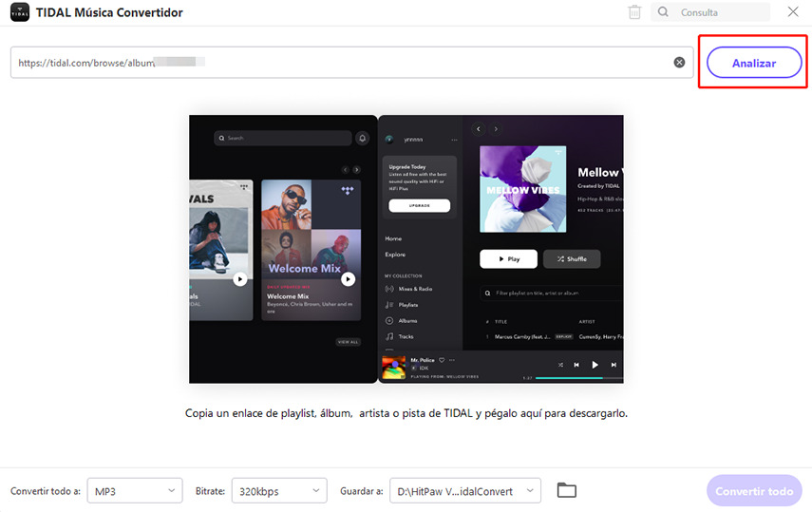Image resolution: width=812 pixels, height=512 pixels.
Task: Click playback progress bar in preview
Action: pyautogui.click(x=579, y=378)
